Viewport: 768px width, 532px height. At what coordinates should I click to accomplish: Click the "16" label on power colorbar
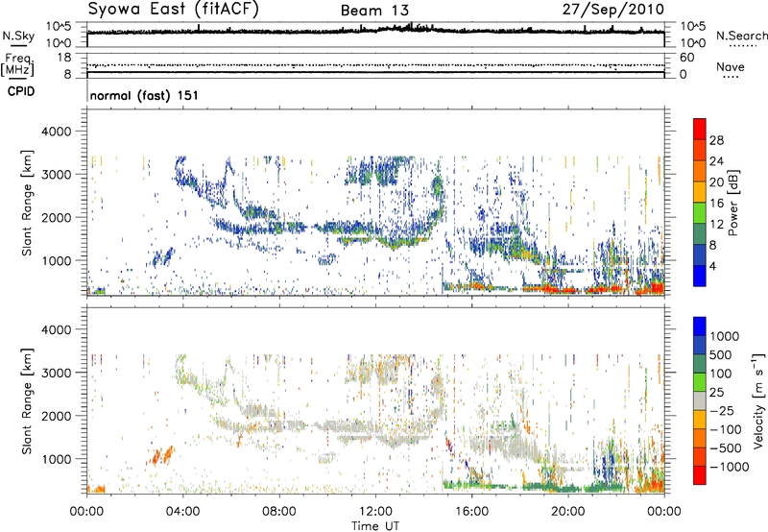pos(716,204)
